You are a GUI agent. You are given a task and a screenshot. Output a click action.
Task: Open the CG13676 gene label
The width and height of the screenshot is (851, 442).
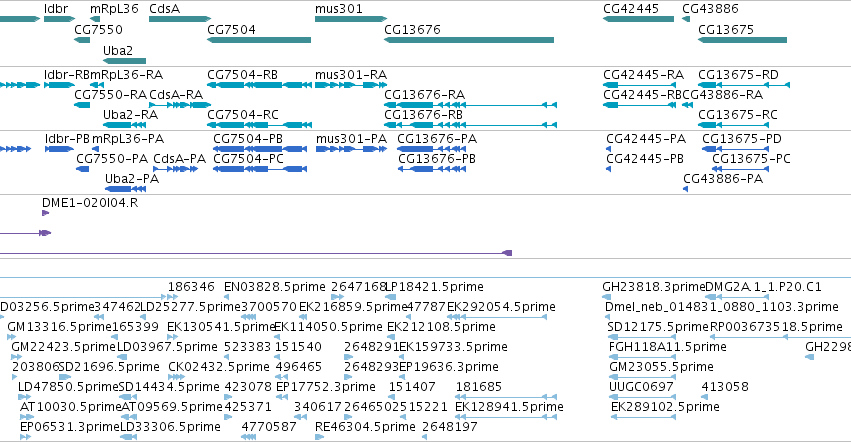[x=412, y=29]
